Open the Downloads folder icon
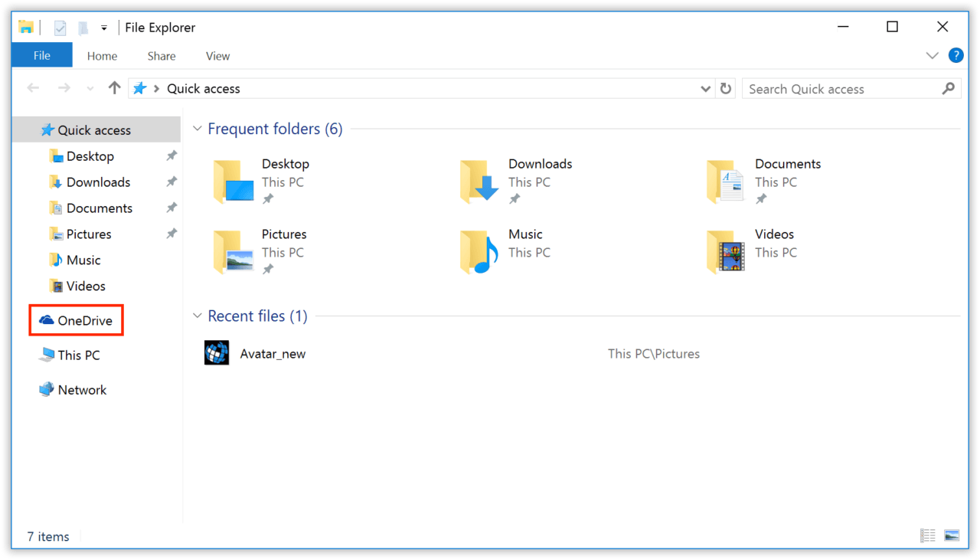980x560 pixels. [479, 181]
